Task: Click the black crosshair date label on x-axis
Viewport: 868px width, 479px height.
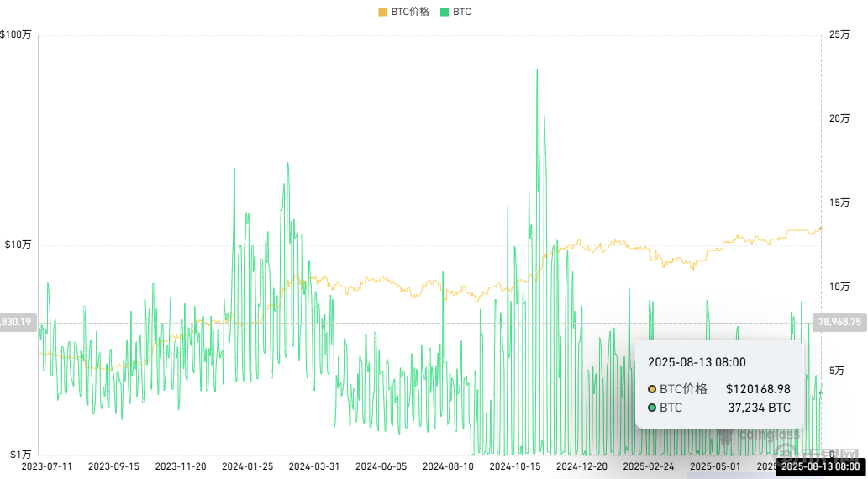Action: [820, 466]
